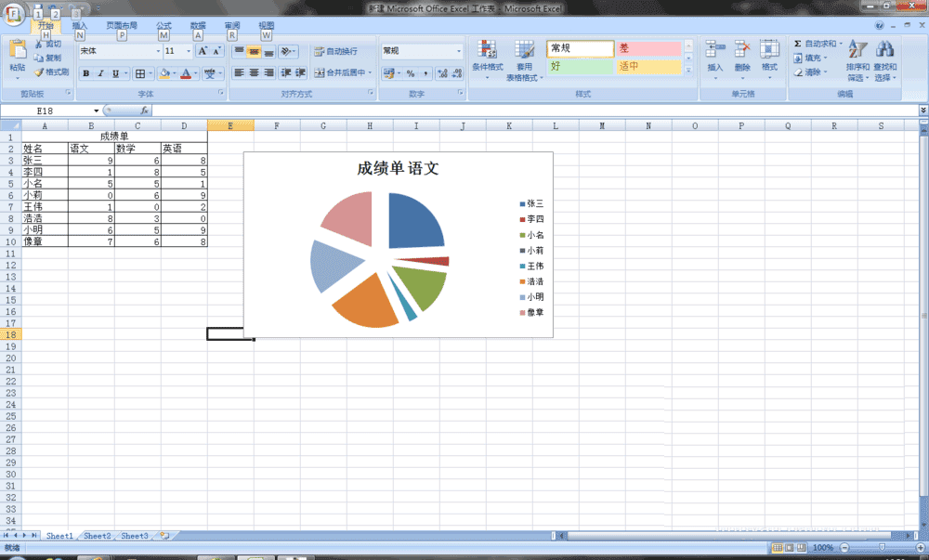Click the Sort and Filter icon
This screenshot has width=929, height=560.
[x=857, y=50]
